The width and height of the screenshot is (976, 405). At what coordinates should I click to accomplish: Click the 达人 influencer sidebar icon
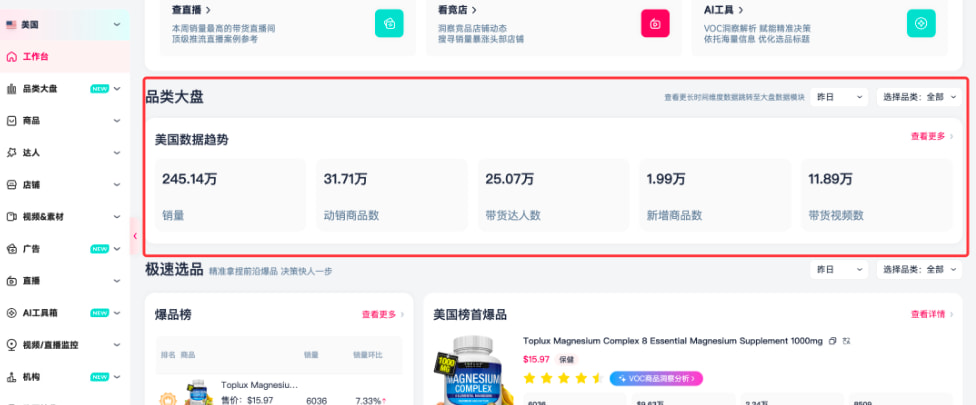coord(12,153)
